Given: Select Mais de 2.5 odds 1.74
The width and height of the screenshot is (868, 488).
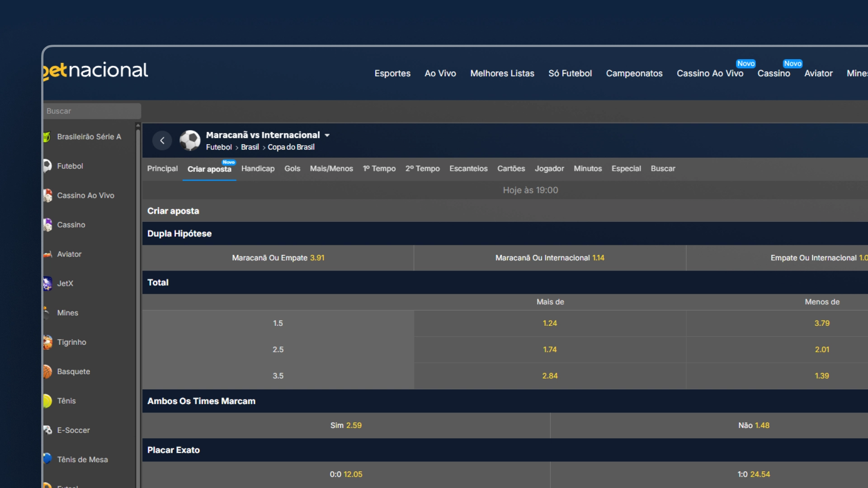Looking at the screenshot, I should point(550,350).
